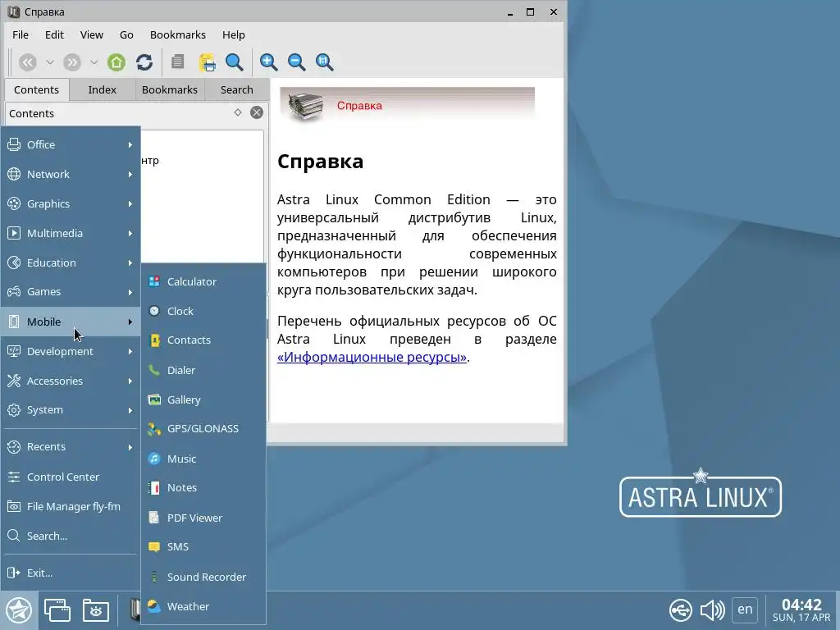
Task: Open Search... in the start menu
Action: click(x=71, y=536)
